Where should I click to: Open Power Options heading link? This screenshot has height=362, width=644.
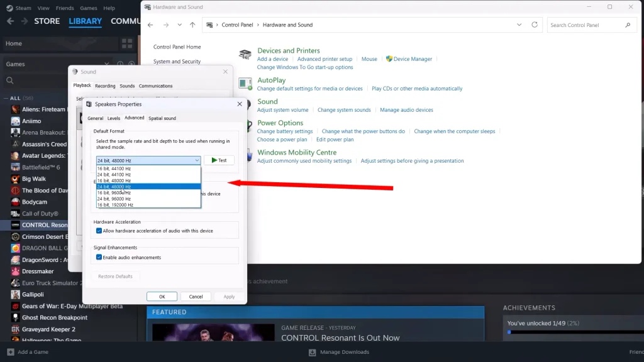point(280,123)
